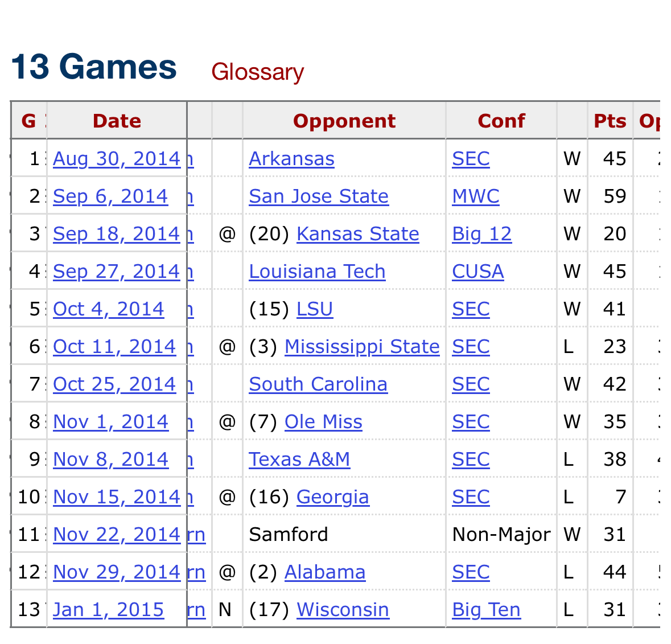
Task: Sort table by Date column header
Action: tap(117, 121)
